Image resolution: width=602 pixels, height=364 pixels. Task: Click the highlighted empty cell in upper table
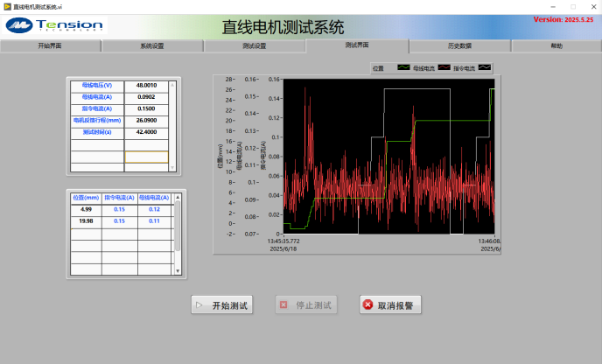pyautogui.click(x=145, y=157)
